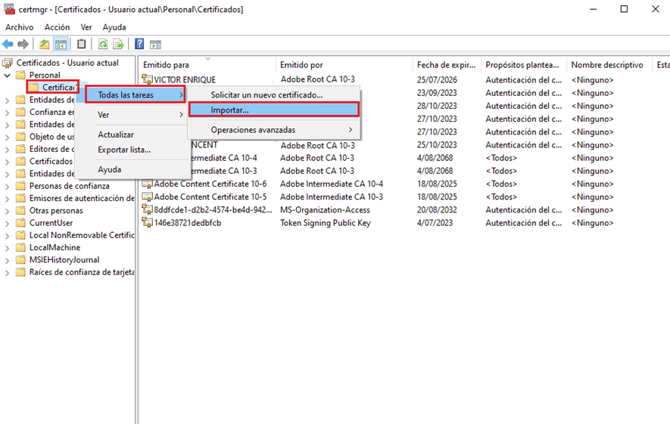Choose Importar... from the submenu
Viewport: 670px width, 424px height.
point(274,110)
